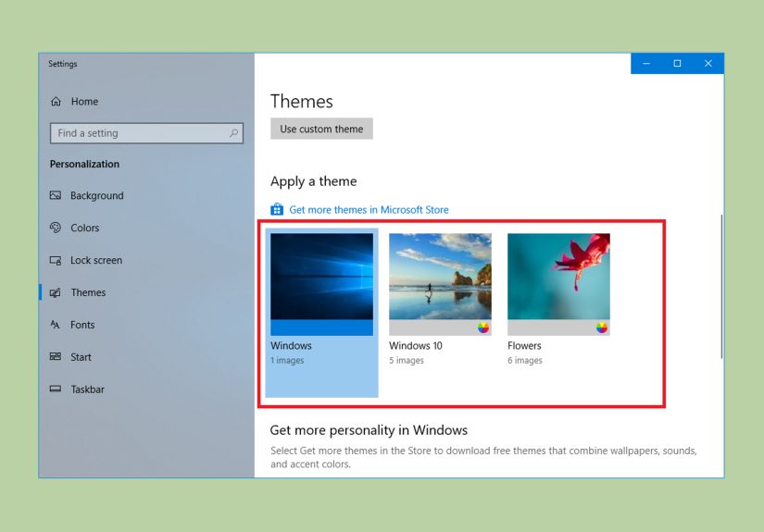Screen dimensions: 764x532
Task: Click the '1 images' label
Action: pos(287,360)
